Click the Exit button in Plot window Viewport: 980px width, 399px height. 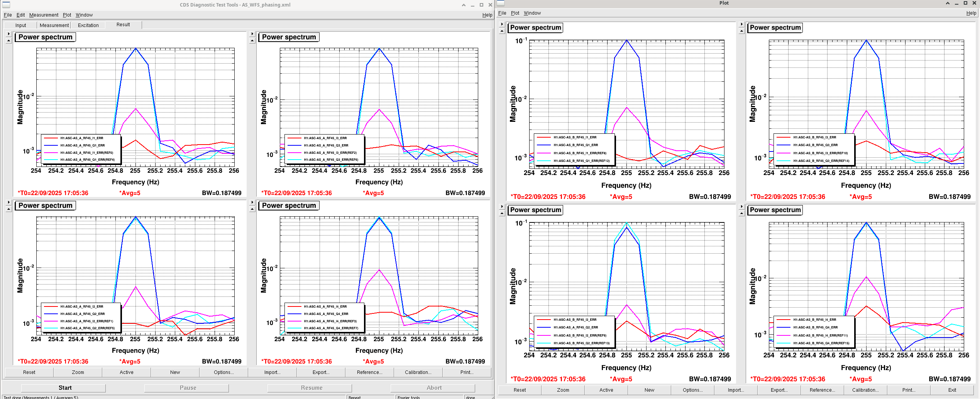[952, 390]
